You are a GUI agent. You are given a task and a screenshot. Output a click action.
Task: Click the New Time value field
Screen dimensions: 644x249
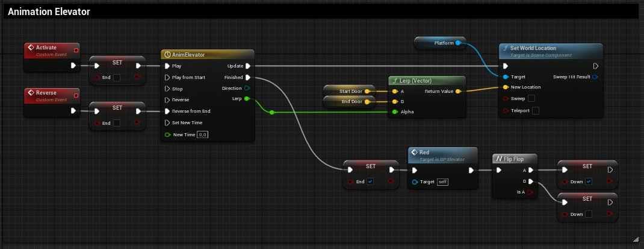click(203, 134)
